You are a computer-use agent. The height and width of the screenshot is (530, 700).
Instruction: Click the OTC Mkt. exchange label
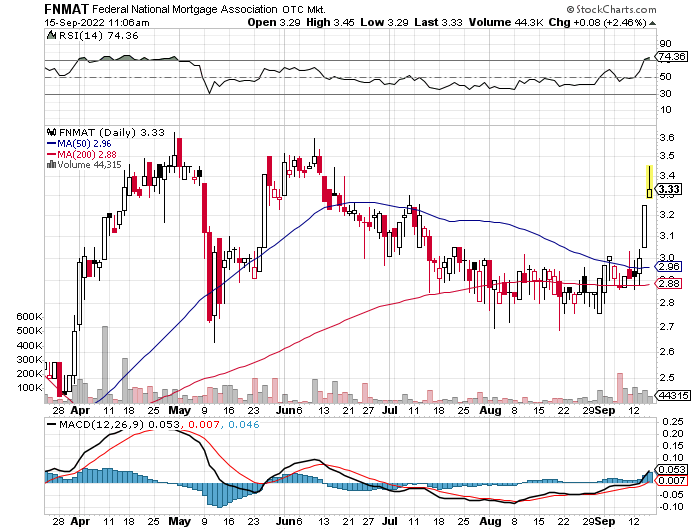click(x=304, y=9)
